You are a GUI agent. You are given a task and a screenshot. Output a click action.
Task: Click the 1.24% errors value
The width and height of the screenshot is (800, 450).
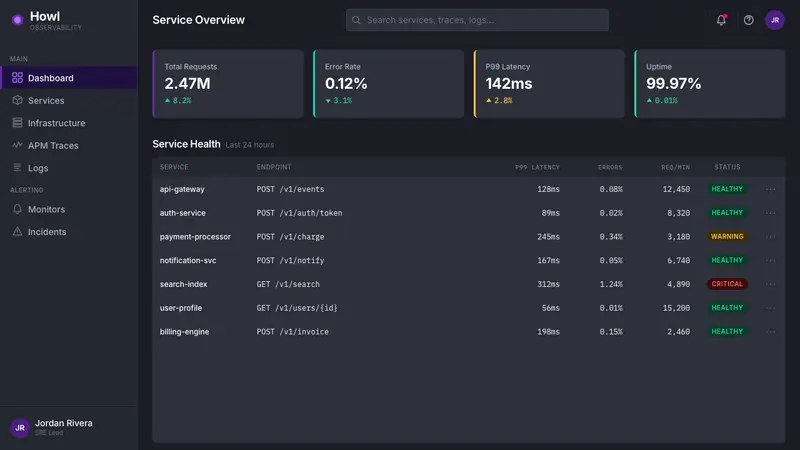click(611, 284)
